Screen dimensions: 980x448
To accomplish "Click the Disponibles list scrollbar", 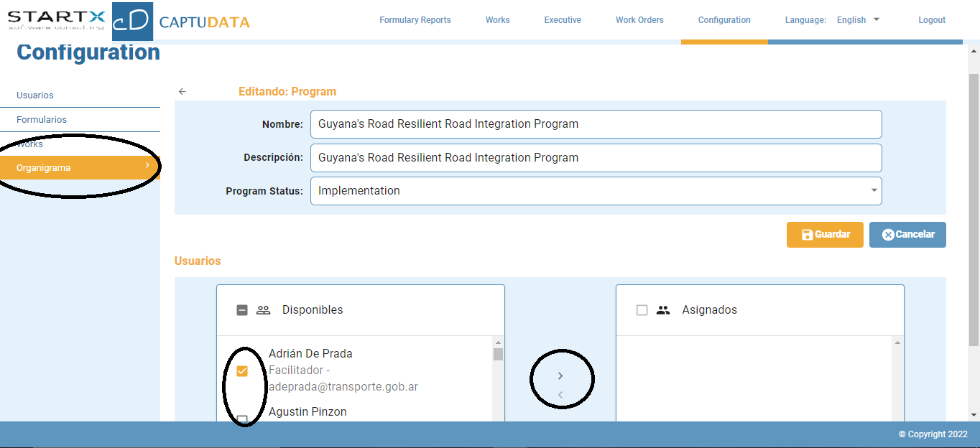I will click(x=498, y=355).
